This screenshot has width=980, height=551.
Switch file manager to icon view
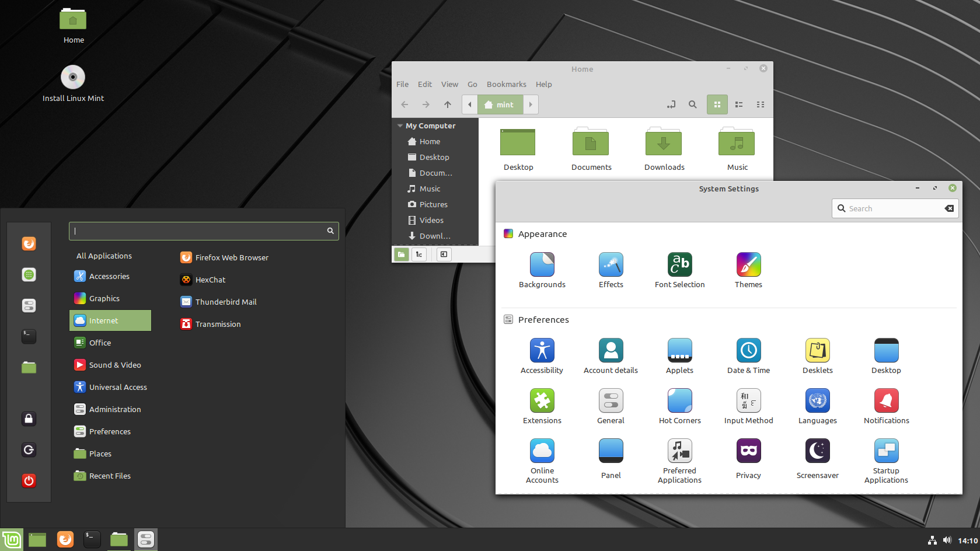pyautogui.click(x=717, y=104)
